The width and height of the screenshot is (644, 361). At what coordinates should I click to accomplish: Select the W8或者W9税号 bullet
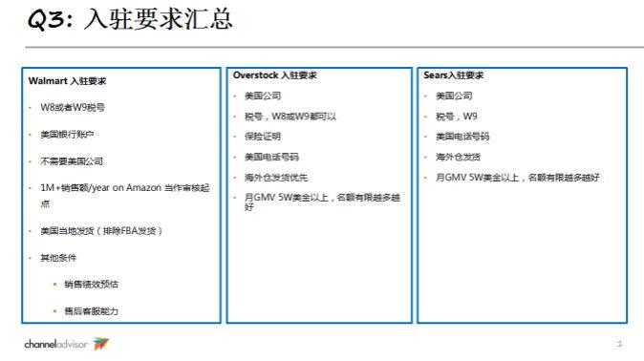pos(73,108)
